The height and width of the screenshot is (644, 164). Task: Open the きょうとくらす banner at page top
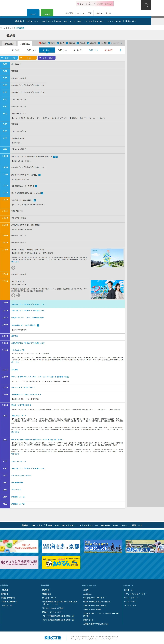tap(95, 4)
